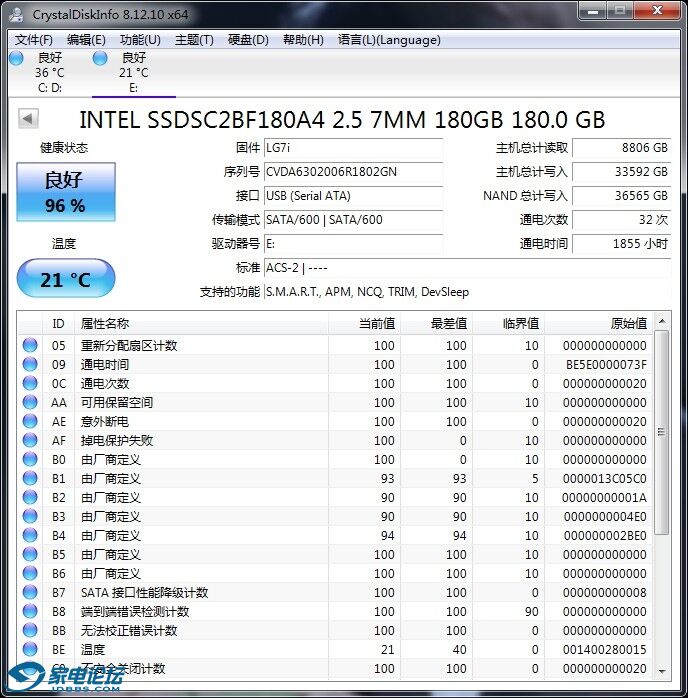Click the 主机总计写入 value 33592 GB
The image size is (688, 698).
pyautogui.click(x=622, y=172)
